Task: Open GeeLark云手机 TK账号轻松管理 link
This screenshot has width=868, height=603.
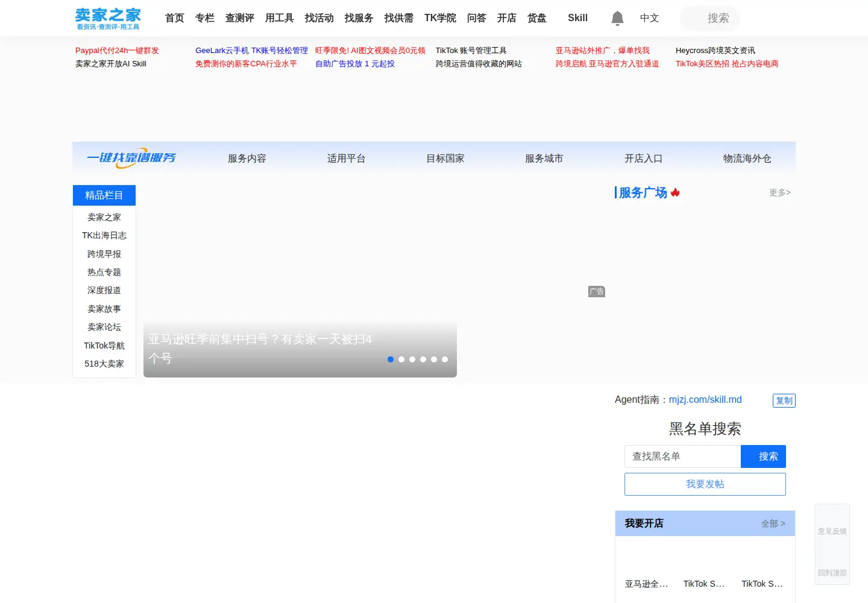Action: click(251, 51)
